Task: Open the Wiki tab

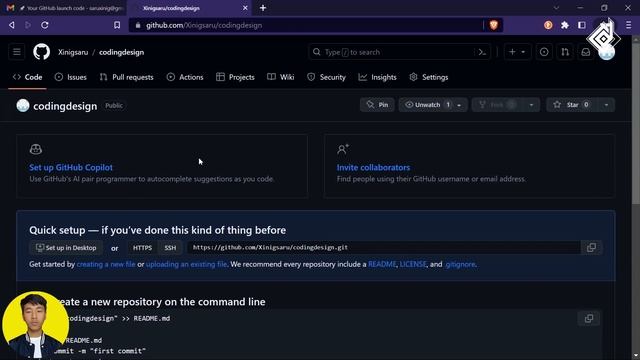Action: point(281,77)
